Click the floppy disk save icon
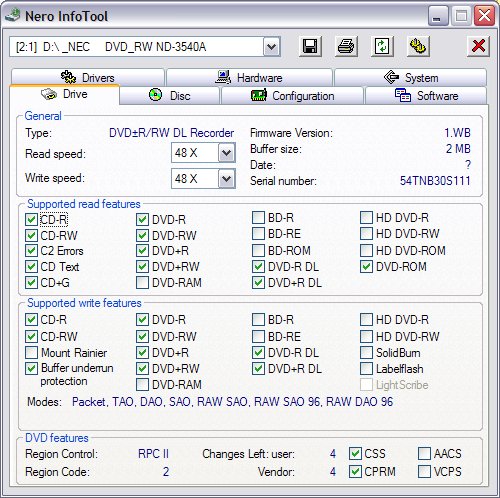 [x=310, y=46]
